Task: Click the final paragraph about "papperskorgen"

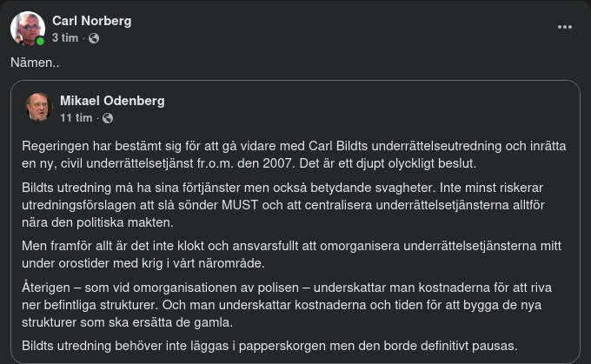Action: coord(269,345)
